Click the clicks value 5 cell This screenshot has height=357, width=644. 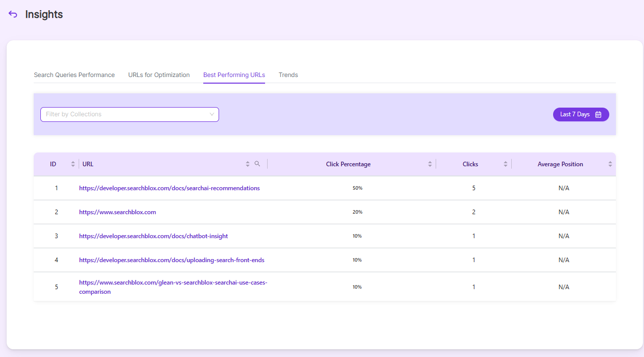point(474,188)
